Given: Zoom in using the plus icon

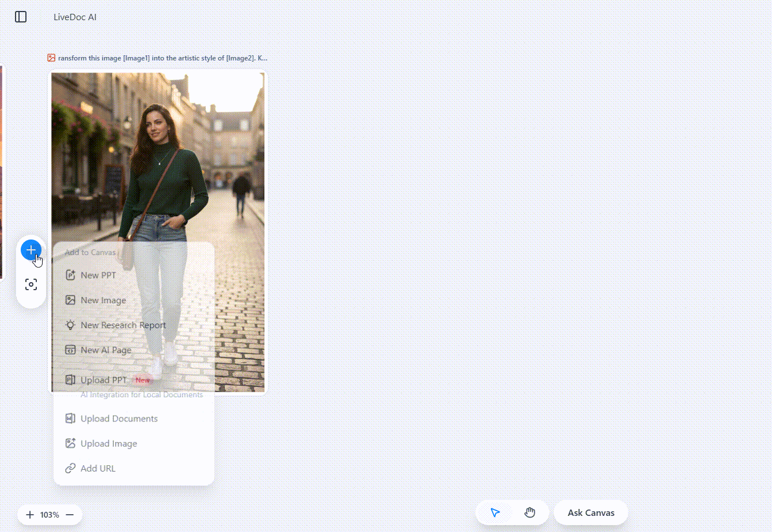Looking at the screenshot, I should pyautogui.click(x=29, y=514).
